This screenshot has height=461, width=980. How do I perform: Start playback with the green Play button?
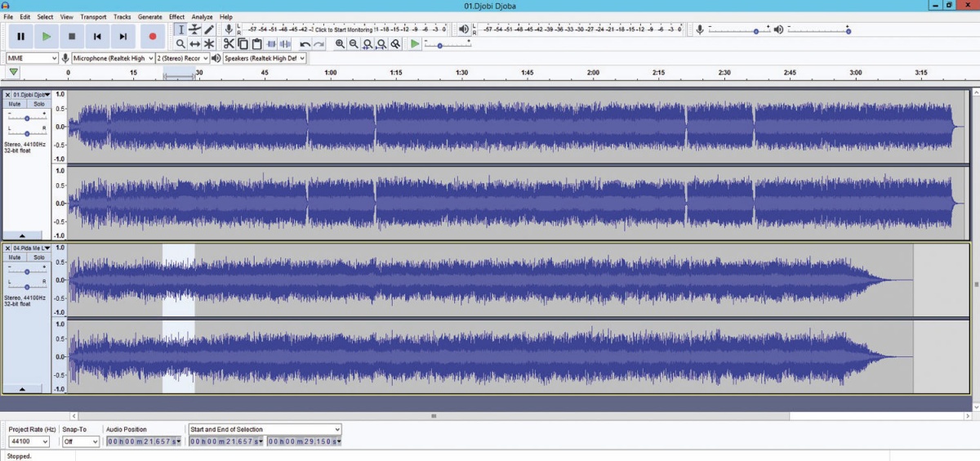point(47,36)
